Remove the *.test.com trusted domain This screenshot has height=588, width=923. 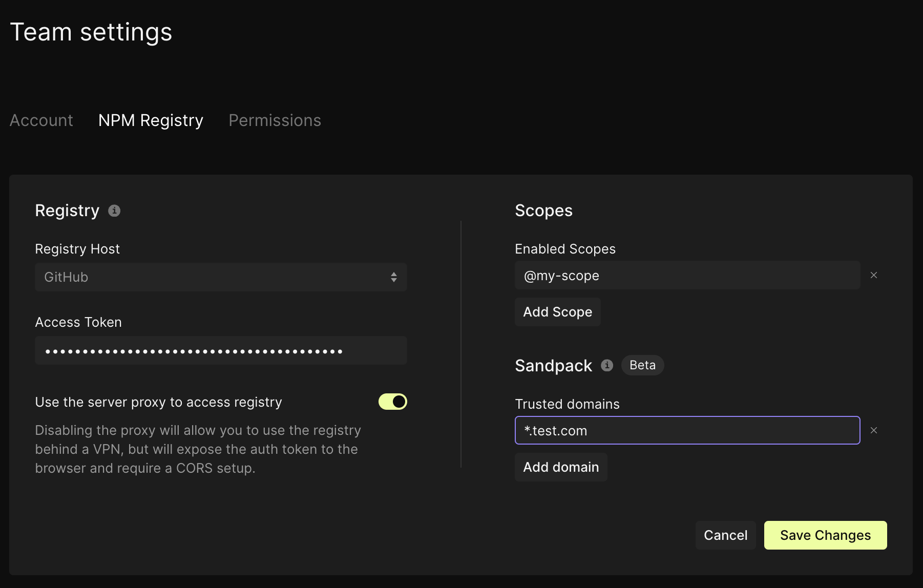[874, 430]
